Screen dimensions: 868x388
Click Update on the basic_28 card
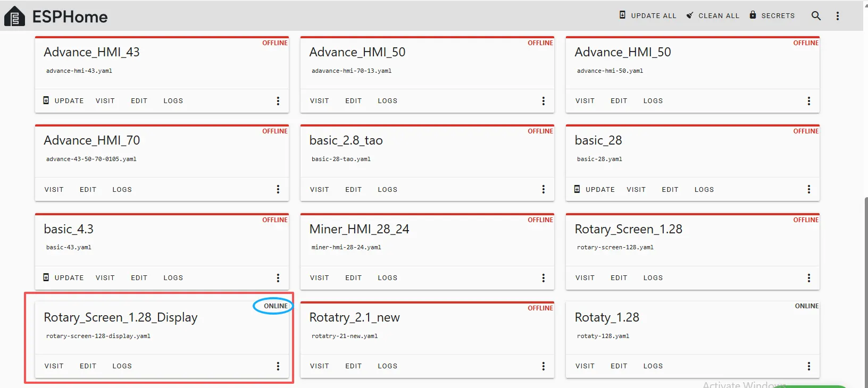595,190
